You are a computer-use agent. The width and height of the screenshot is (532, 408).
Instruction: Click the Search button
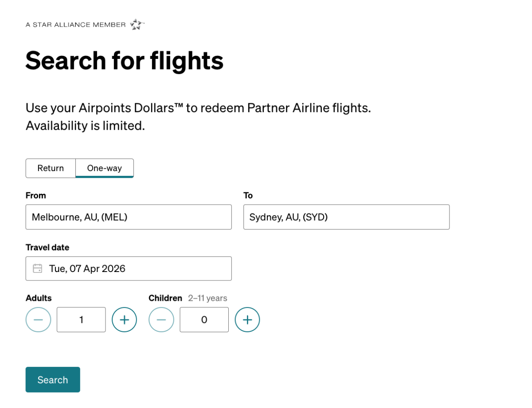(53, 380)
